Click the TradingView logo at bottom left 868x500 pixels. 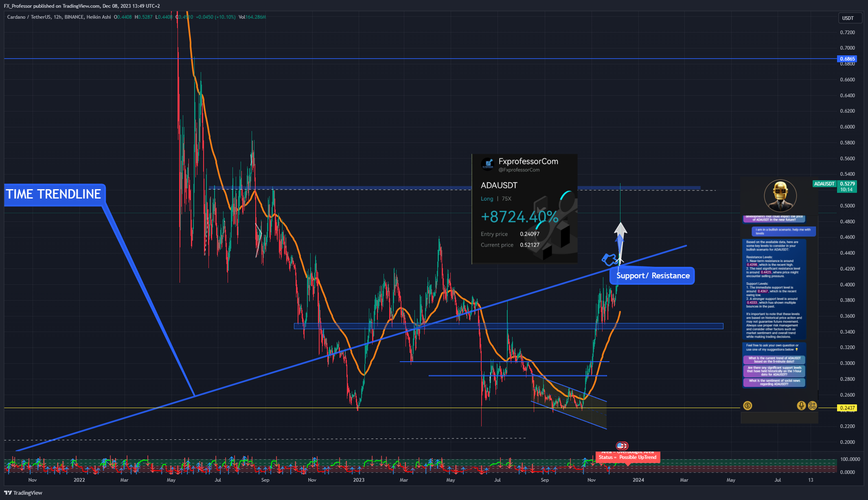pyautogui.click(x=23, y=493)
